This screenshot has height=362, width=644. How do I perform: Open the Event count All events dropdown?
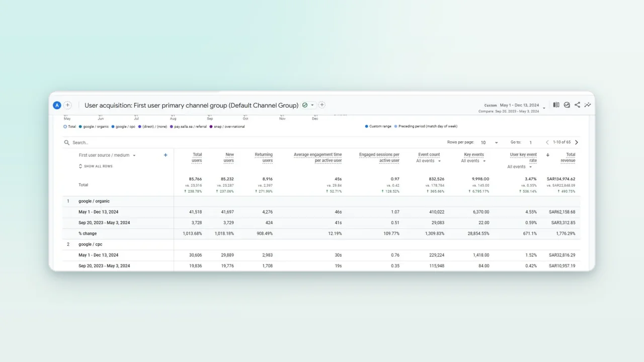click(429, 161)
